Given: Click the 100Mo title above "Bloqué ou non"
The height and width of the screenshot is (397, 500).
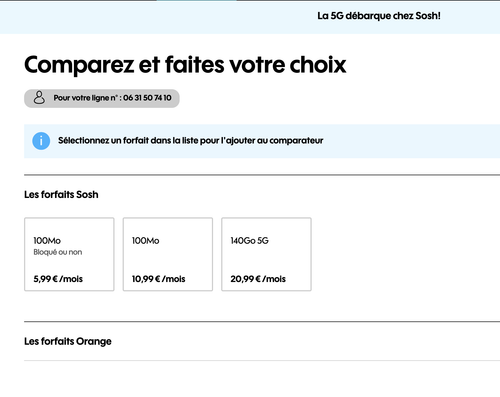Looking at the screenshot, I should point(47,241).
